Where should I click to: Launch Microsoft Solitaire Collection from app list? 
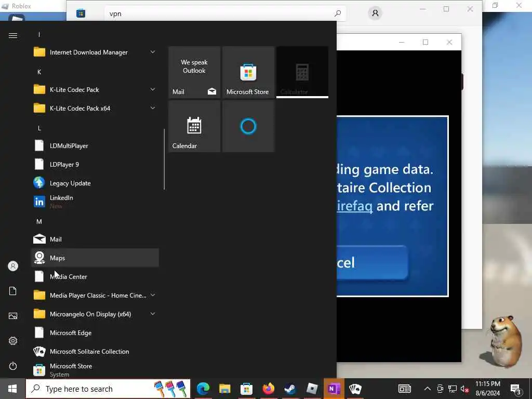(95, 352)
